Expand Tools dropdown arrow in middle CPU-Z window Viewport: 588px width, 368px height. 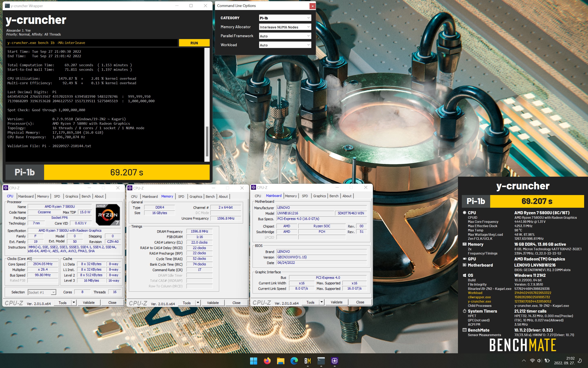[x=198, y=303]
